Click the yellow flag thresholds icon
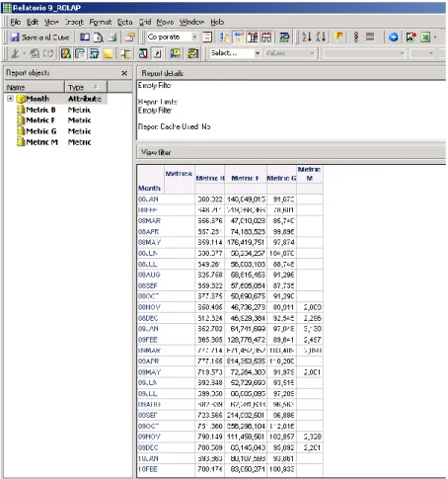Viewport: 448px width, 479px height. [x=338, y=38]
